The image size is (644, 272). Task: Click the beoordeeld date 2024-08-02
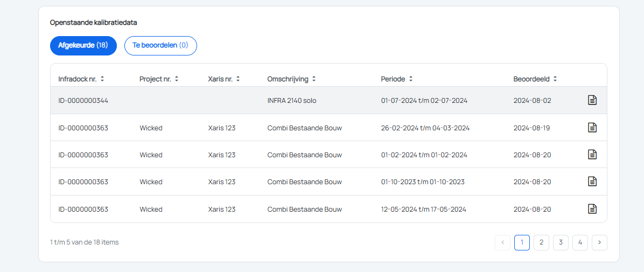coord(533,100)
